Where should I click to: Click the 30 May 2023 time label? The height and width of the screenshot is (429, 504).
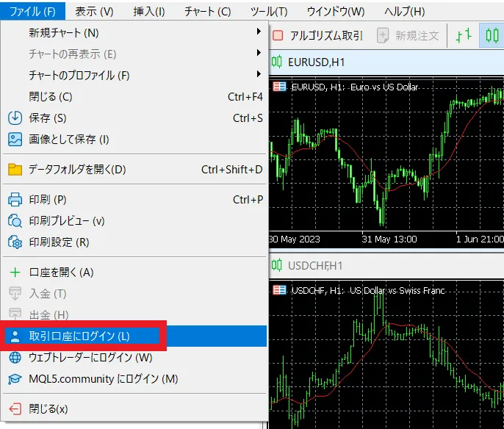pos(295,239)
